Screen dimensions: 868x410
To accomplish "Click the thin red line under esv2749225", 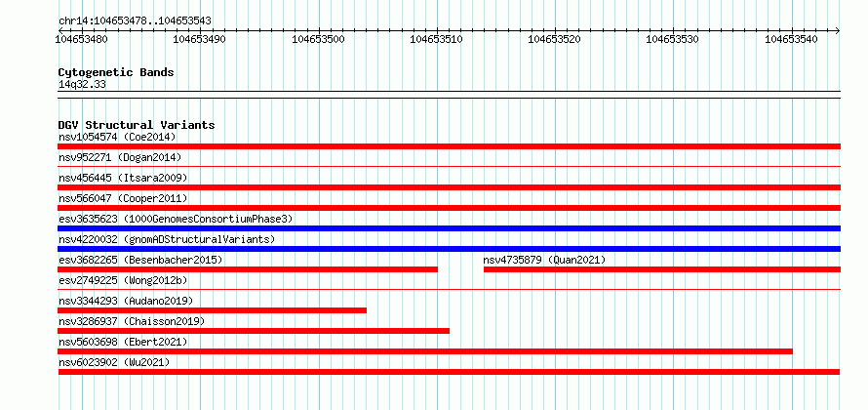I will pyautogui.click(x=449, y=289).
